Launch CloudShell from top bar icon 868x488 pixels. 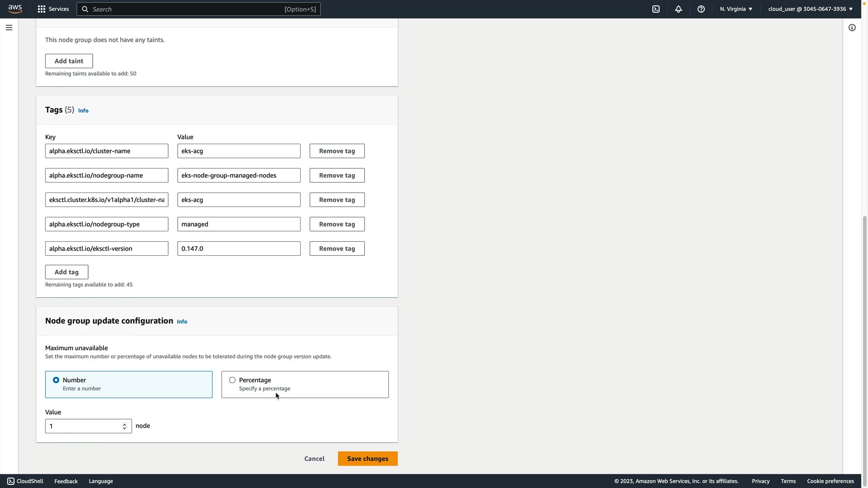[x=656, y=9]
